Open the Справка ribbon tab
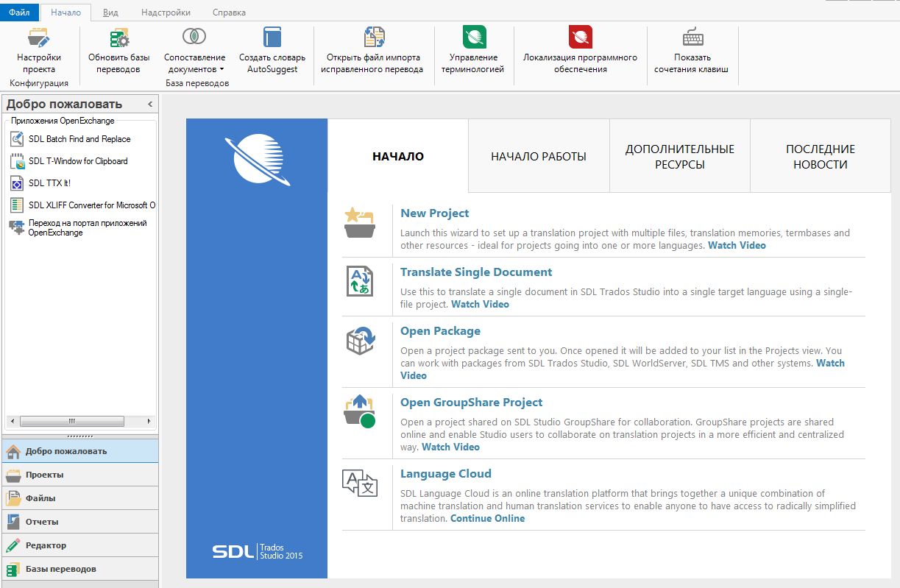 pyautogui.click(x=229, y=13)
